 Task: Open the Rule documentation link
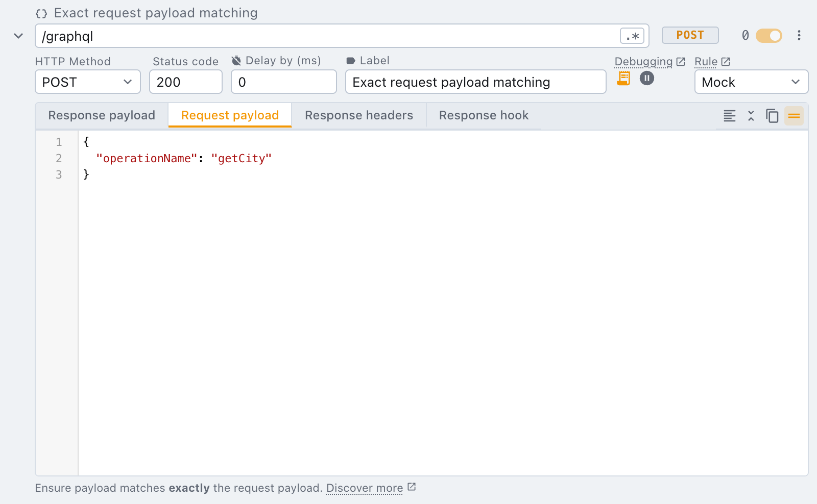[x=712, y=62]
